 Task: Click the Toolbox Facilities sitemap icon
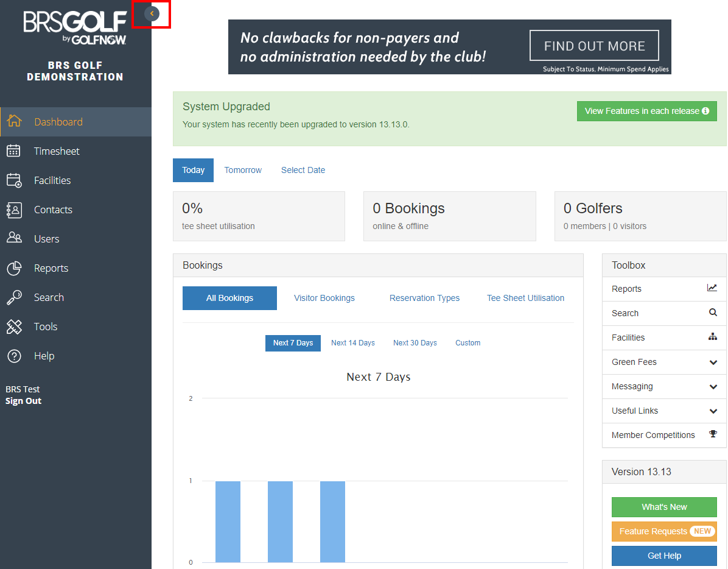[713, 337]
